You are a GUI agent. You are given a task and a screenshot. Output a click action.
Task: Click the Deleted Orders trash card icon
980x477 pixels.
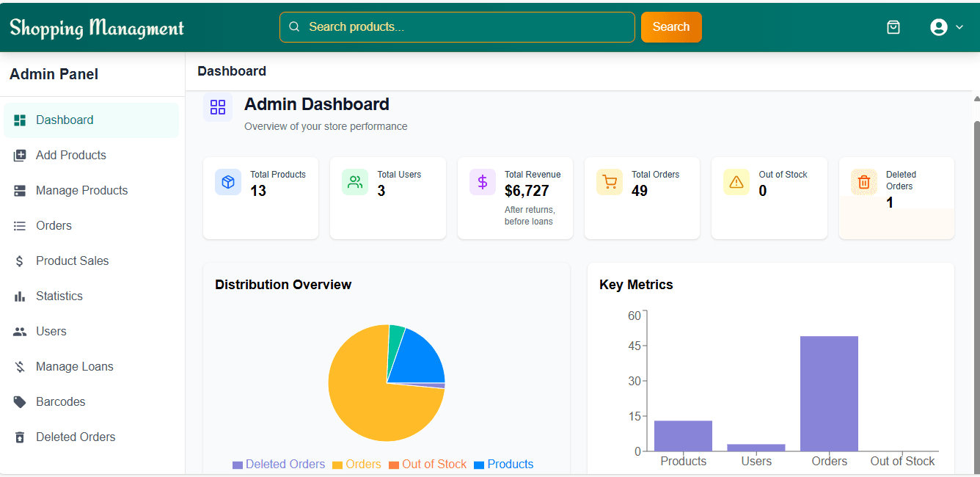tap(863, 182)
